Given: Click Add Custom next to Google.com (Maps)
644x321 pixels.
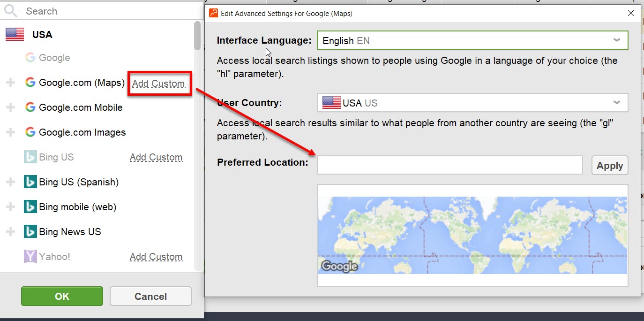Looking at the screenshot, I should (158, 84).
